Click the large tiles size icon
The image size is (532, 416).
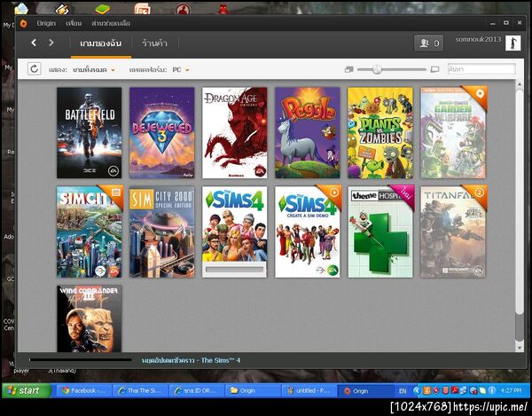[x=434, y=69]
